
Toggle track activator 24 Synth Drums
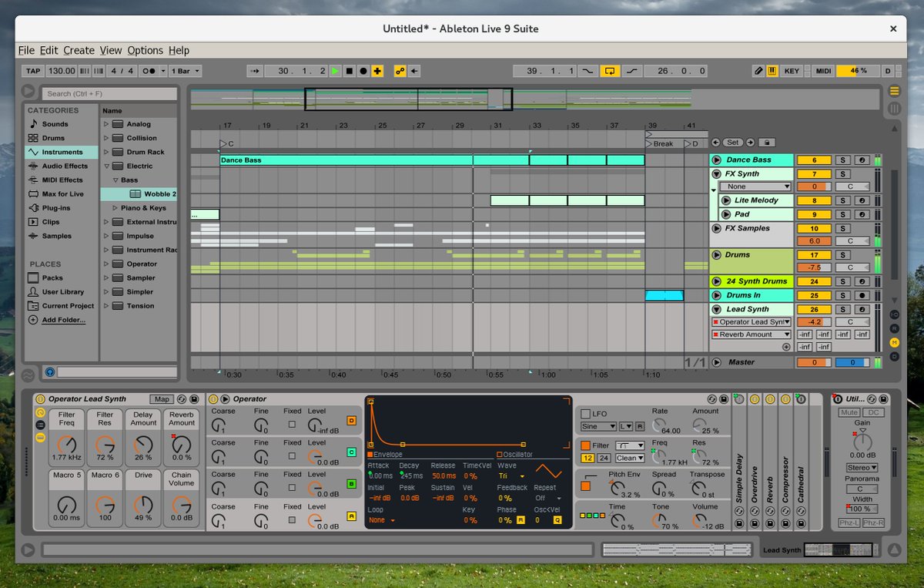pyautogui.click(x=815, y=281)
